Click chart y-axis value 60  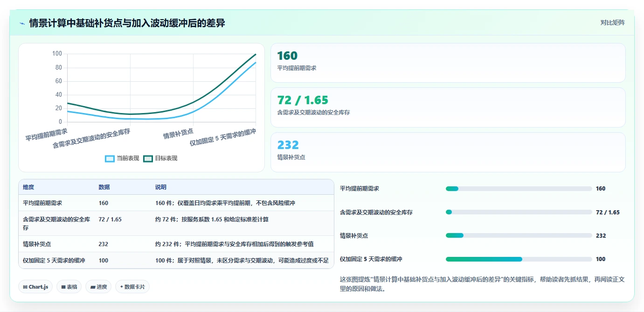tap(59, 81)
